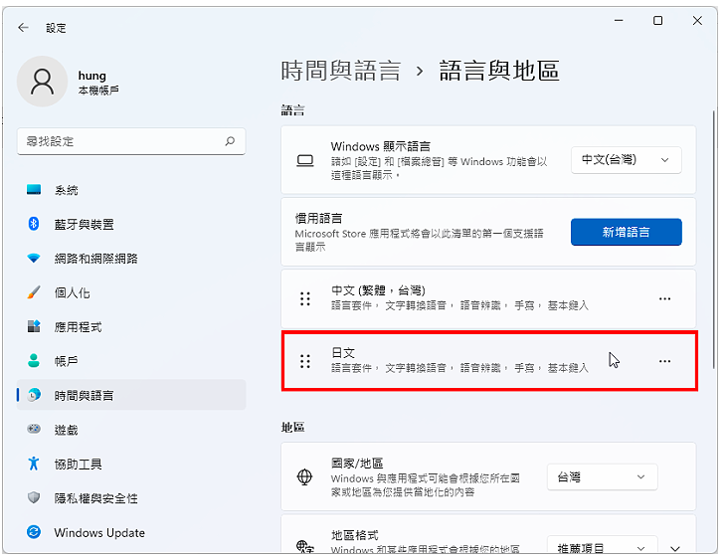The width and height of the screenshot is (728, 560).
Task: Click the Windows Update sync icon
Action: (x=34, y=532)
